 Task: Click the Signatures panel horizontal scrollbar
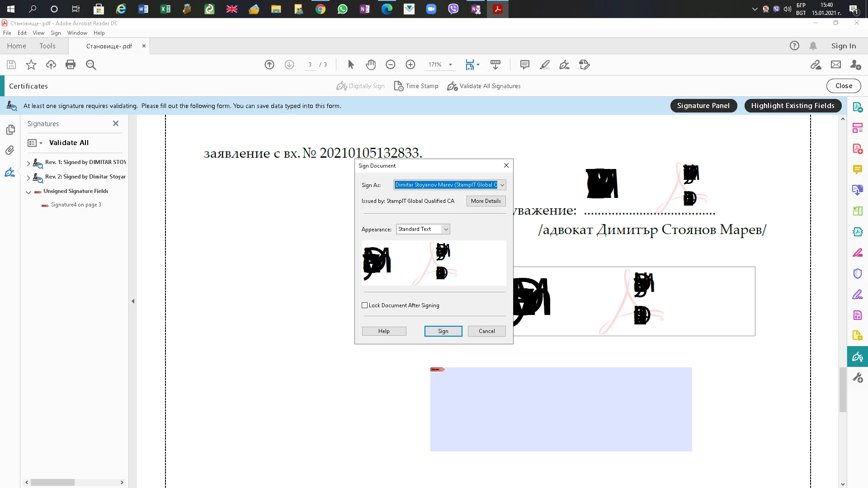(52, 482)
